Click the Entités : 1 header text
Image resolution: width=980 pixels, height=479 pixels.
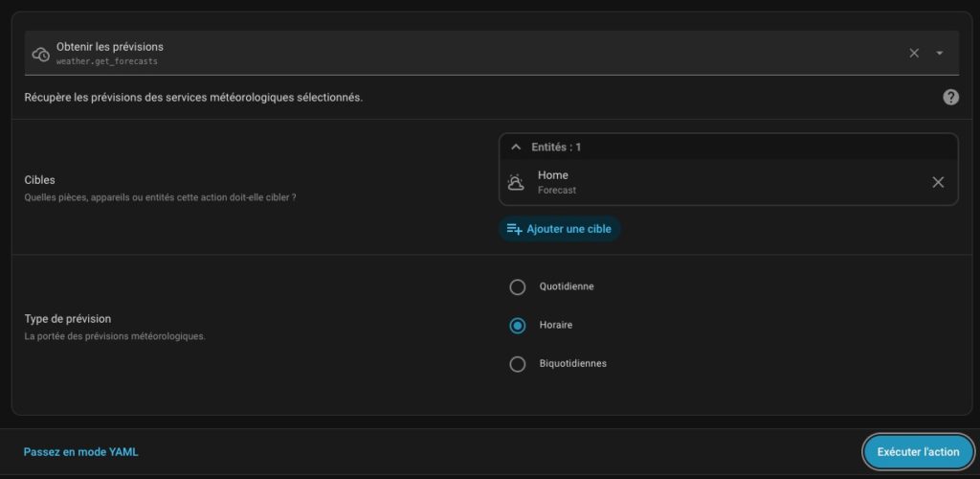click(556, 147)
